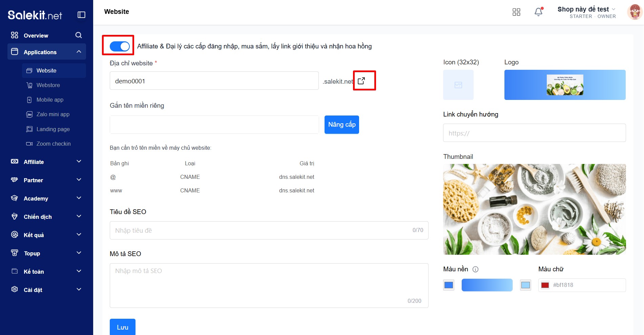Screen dimensions: 644x335
Task: Save settings with the Lưu button
Action: [122, 327]
